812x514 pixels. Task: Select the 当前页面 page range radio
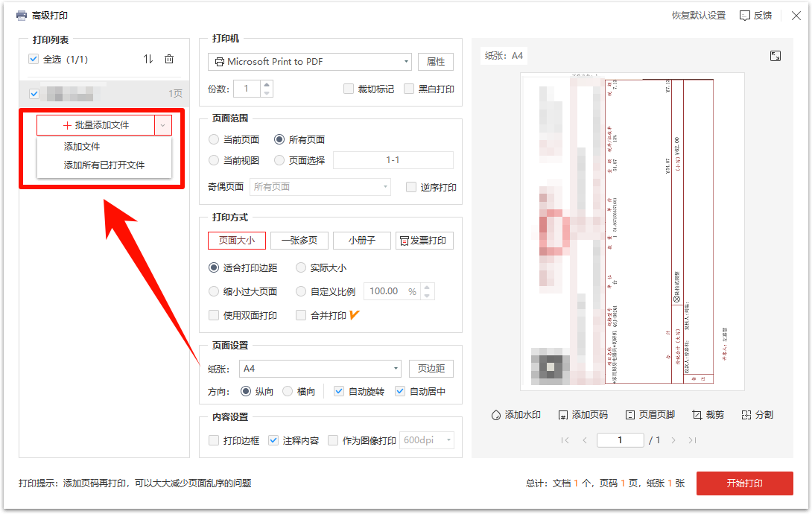pyautogui.click(x=214, y=139)
